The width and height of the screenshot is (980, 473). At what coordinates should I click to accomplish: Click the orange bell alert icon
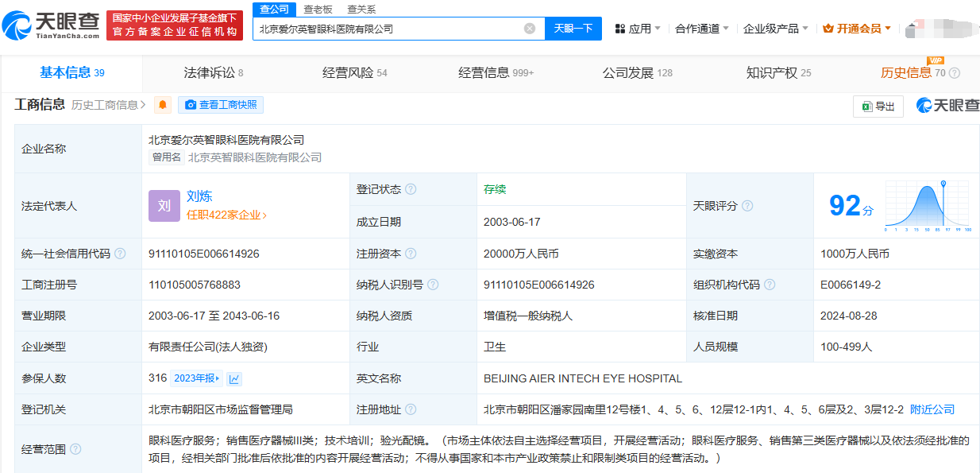point(163,105)
